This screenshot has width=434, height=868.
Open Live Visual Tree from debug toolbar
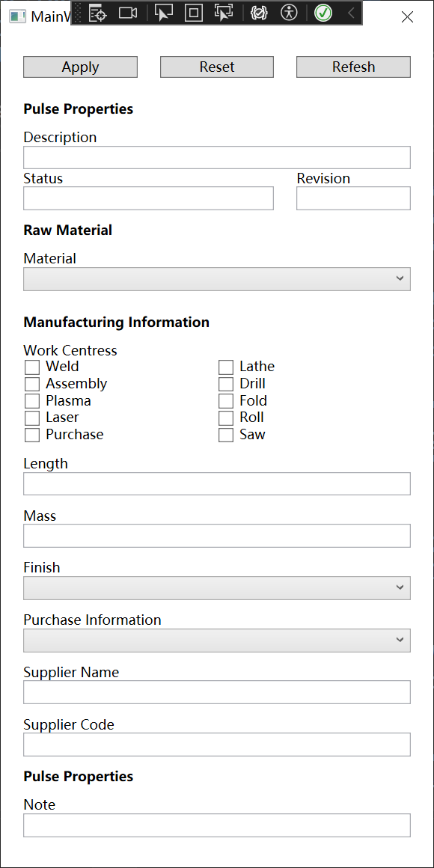pos(97,13)
